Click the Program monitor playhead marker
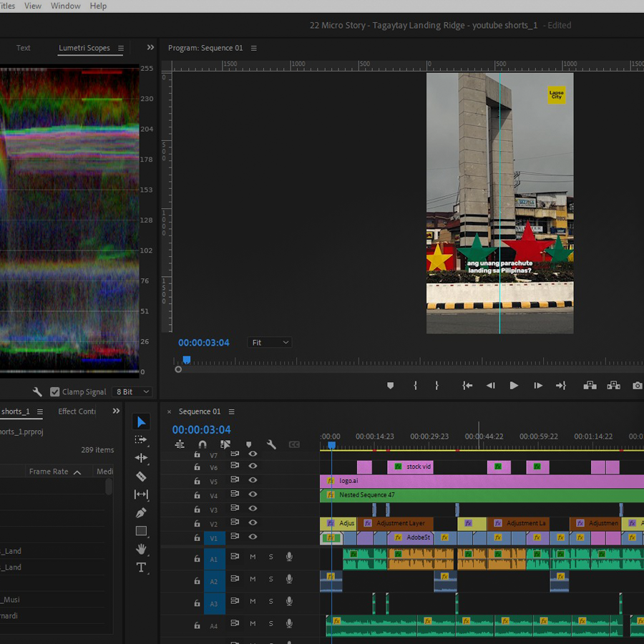This screenshot has width=644, height=644. pos(187,360)
